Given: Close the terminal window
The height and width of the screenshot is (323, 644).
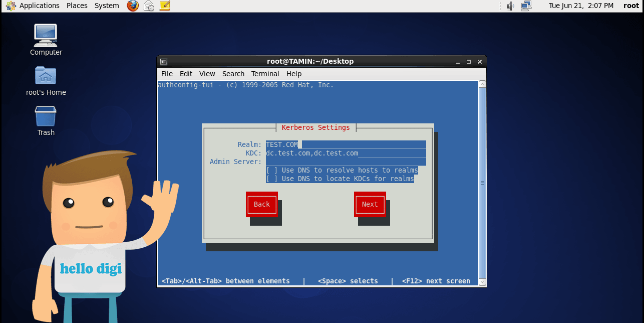Looking at the screenshot, I should [x=480, y=62].
